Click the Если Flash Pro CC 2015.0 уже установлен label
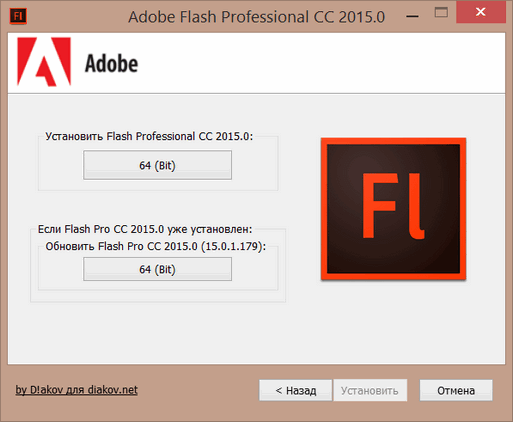Screen dimensions: 513x422 tap(145, 229)
